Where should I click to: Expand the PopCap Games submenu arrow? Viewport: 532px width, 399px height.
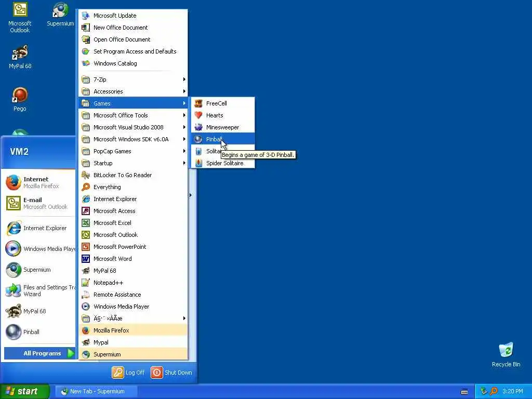[x=184, y=151]
